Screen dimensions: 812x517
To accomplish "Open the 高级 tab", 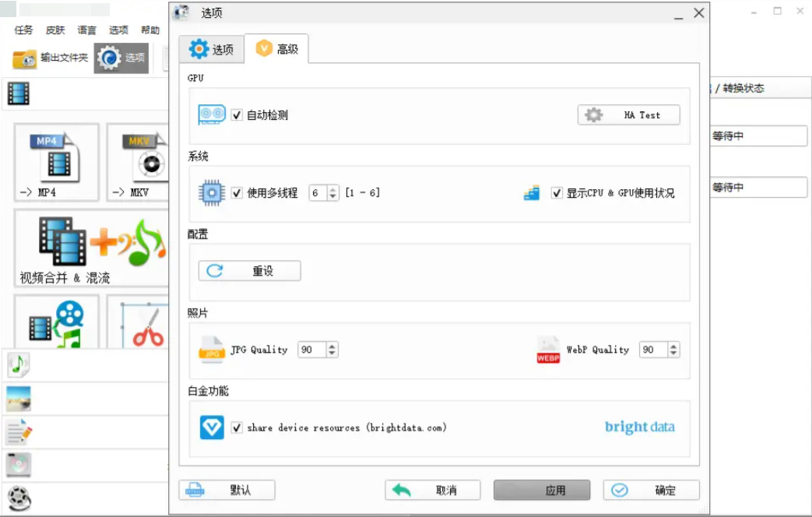I will (x=276, y=49).
